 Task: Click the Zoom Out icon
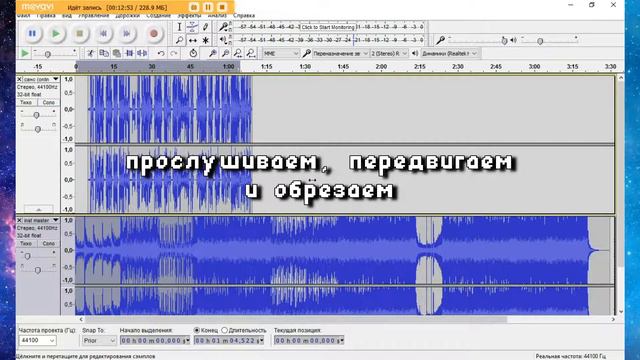[x=225, y=53]
